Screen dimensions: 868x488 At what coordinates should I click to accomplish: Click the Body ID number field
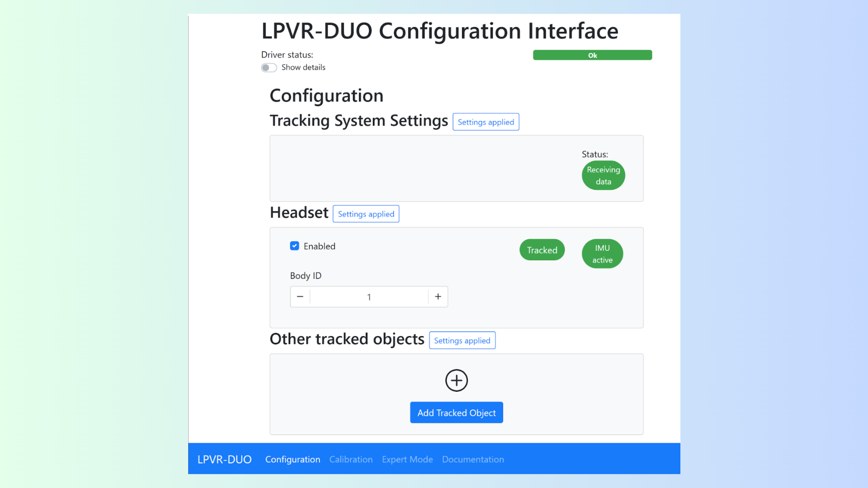point(369,297)
